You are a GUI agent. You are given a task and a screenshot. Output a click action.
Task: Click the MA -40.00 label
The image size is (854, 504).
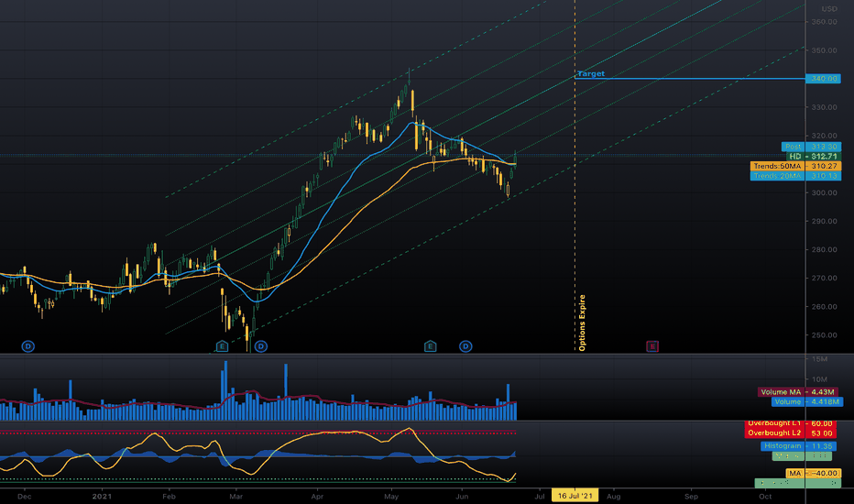click(x=814, y=474)
